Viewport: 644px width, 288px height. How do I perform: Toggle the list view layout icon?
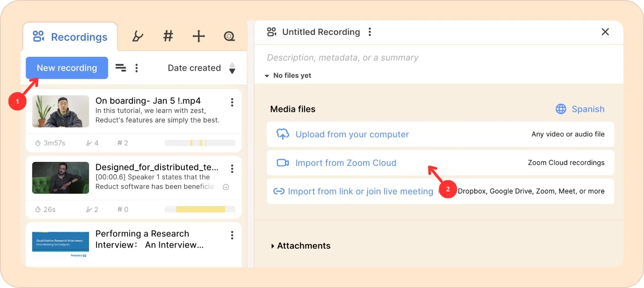[x=121, y=68]
